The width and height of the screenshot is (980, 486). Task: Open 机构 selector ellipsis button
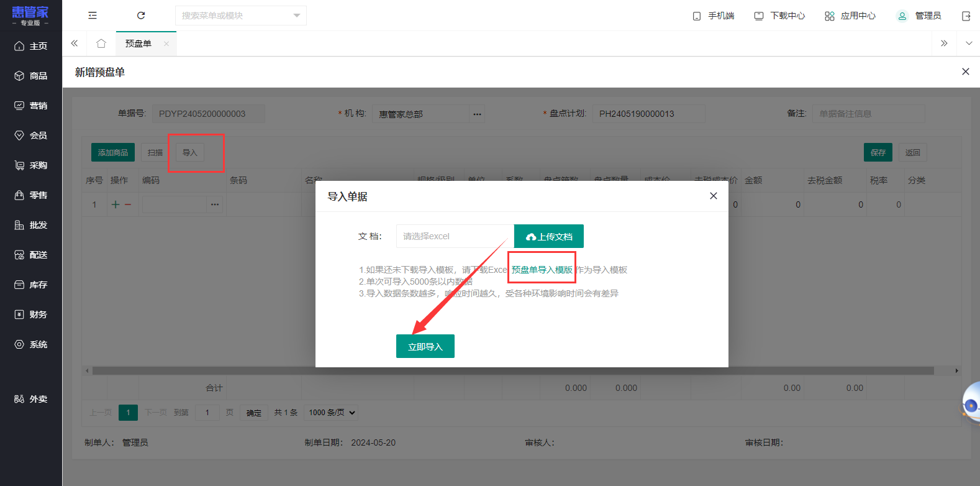[477, 114]
